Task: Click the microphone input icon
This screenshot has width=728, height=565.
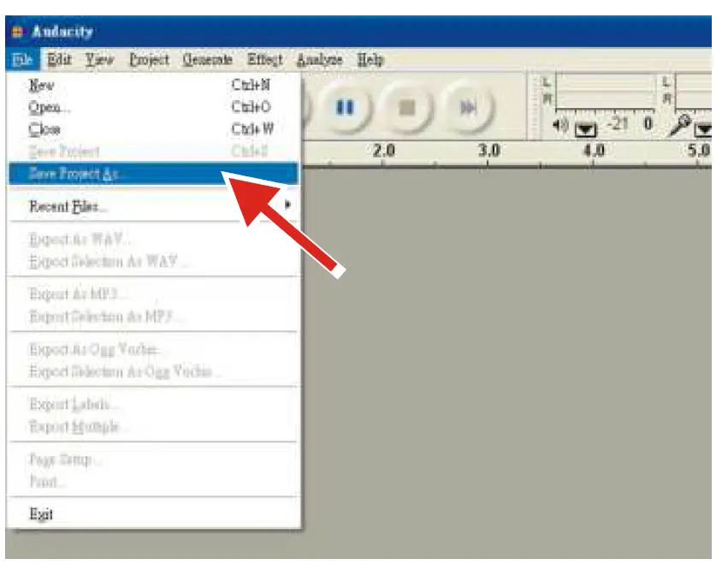Action: (680, 126)
